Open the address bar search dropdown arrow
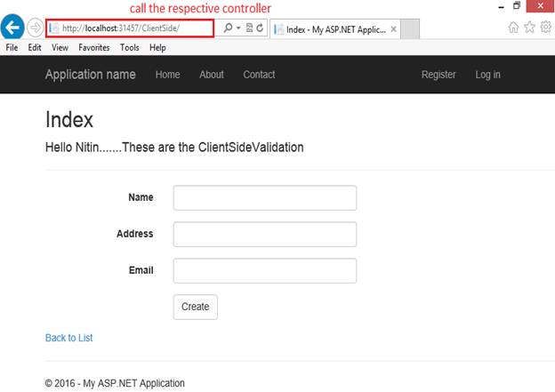Viewport: 555px width, 392px height. click(238, 28)
